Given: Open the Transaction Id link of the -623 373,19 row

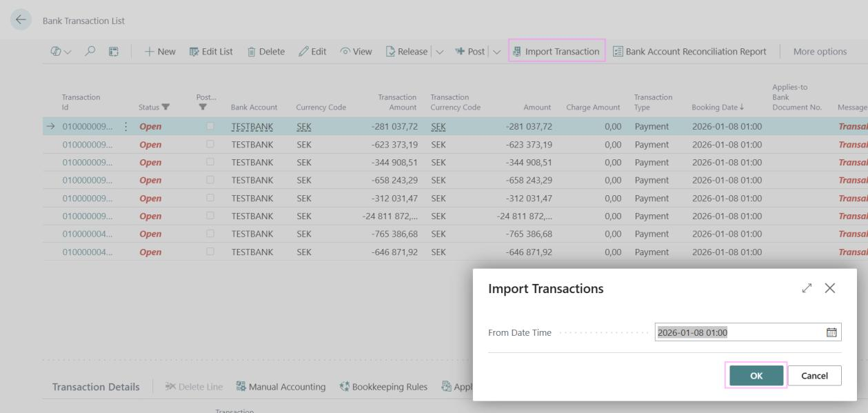Looking at the screenshot, I should (x=88, y=145).
